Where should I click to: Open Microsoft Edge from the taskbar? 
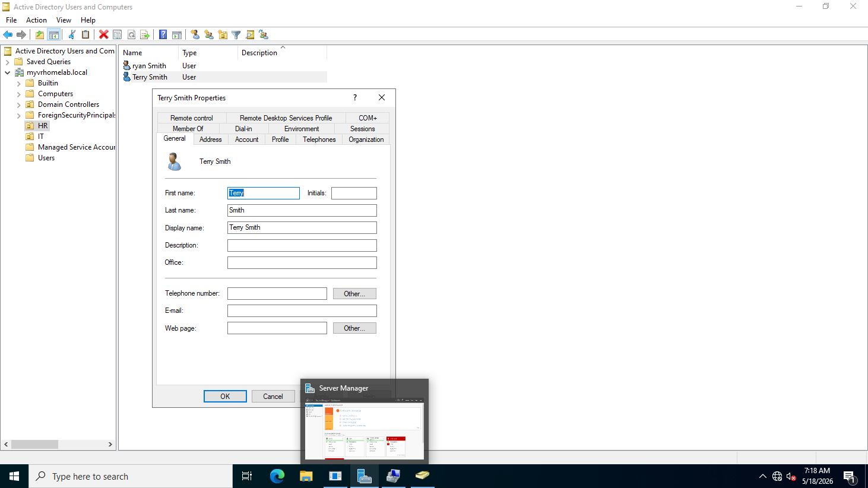click(277, 476)
